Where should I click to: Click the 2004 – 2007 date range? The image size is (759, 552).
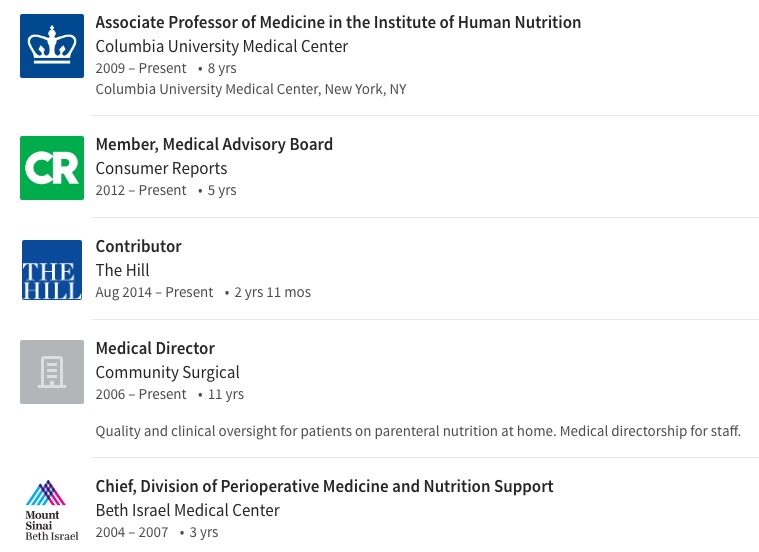[132, 532]
